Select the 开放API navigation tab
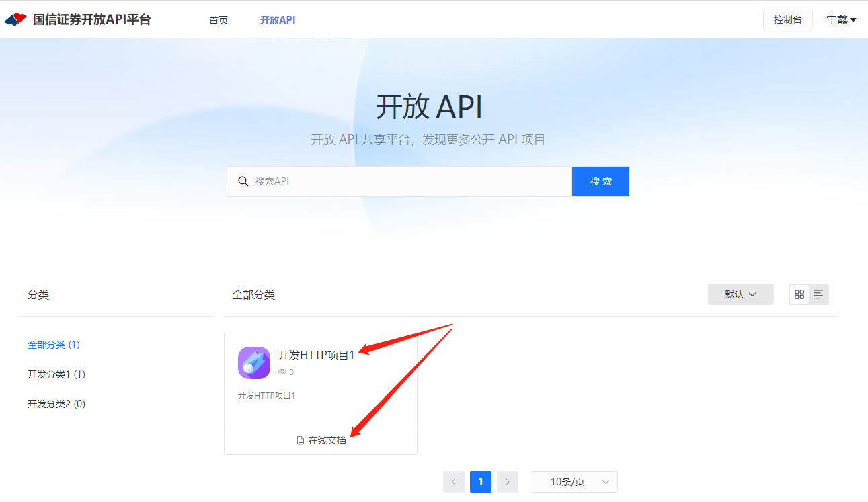The width and height of the screenshot is (868, 502). (x=278, y=20)
